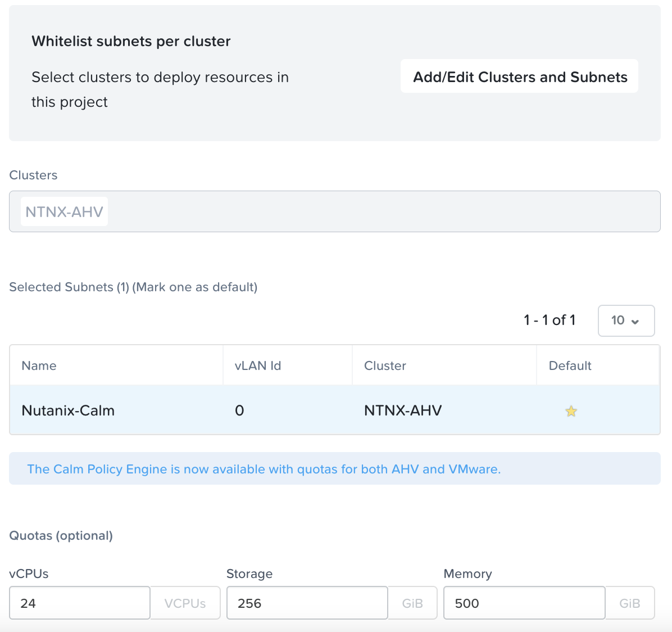The height and width of the screenshot is (632, 672).
Task: Click empty area of the Clusters field
Action: 382,212
